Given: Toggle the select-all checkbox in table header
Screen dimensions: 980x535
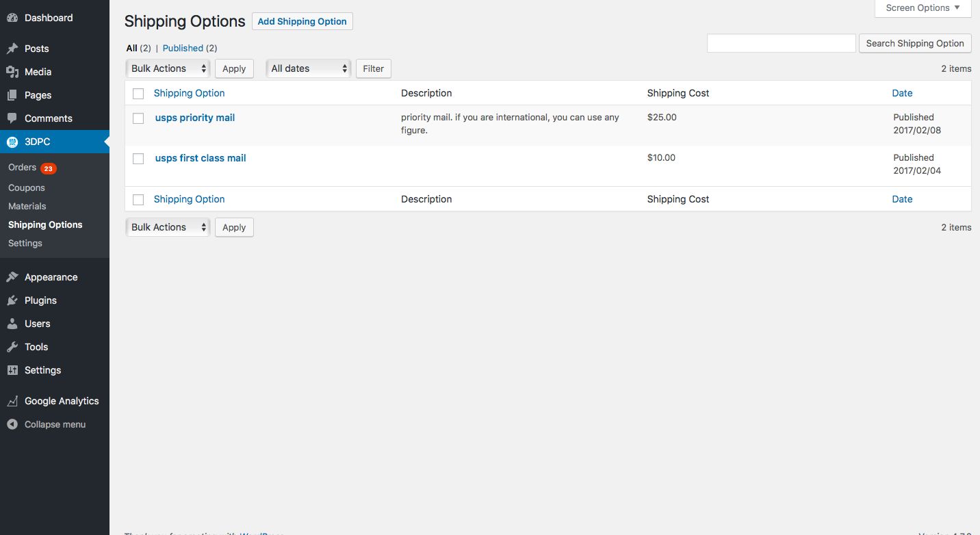Looking at the screenshot, I should pos(138,94).
